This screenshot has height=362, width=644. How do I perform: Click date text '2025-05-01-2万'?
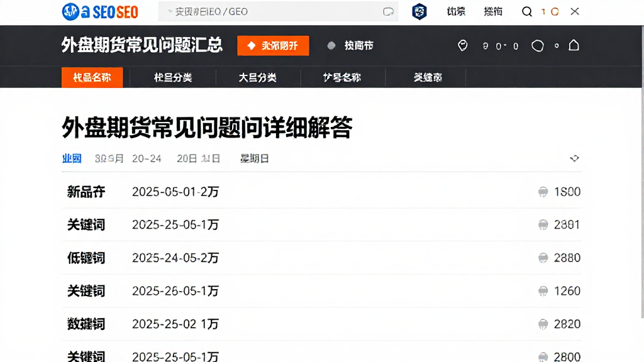175,192
